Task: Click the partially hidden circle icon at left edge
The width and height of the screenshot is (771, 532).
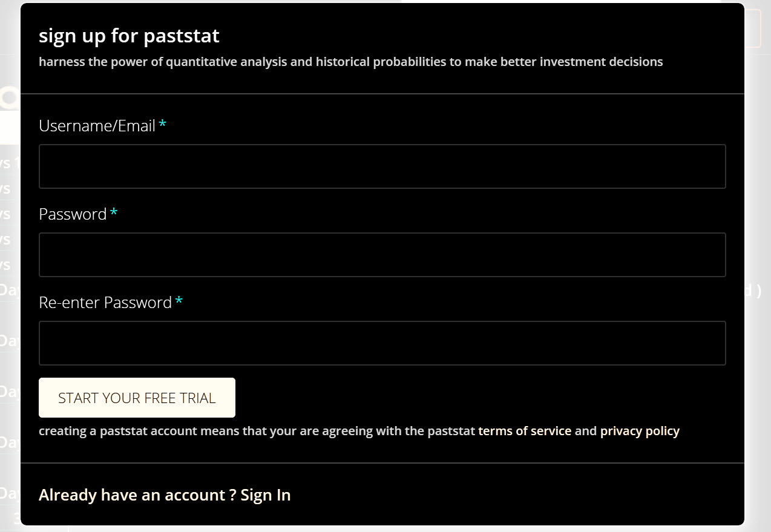Action: pos(10,97)
